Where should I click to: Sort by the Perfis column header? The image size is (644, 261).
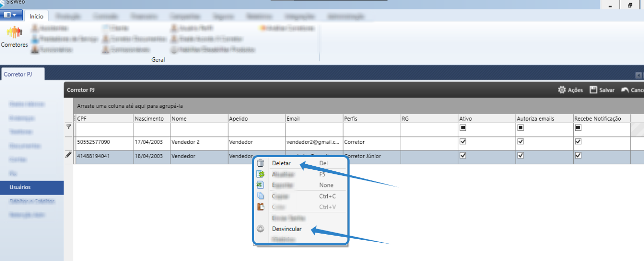372,119
